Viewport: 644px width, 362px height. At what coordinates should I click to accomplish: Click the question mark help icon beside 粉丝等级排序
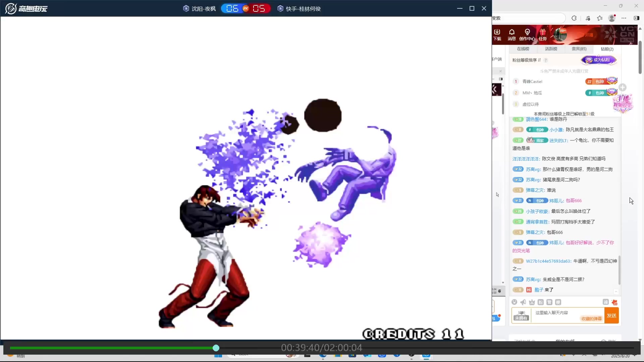click(546, 60)
